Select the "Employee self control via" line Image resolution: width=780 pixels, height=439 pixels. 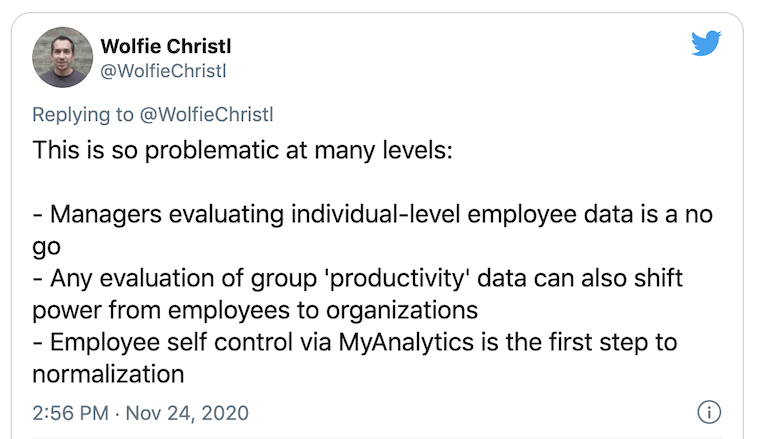[355, 343]
